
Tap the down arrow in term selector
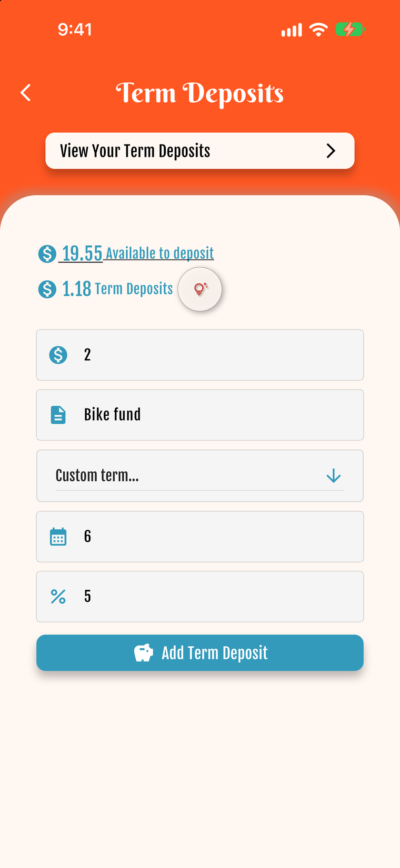coord(334,476)
